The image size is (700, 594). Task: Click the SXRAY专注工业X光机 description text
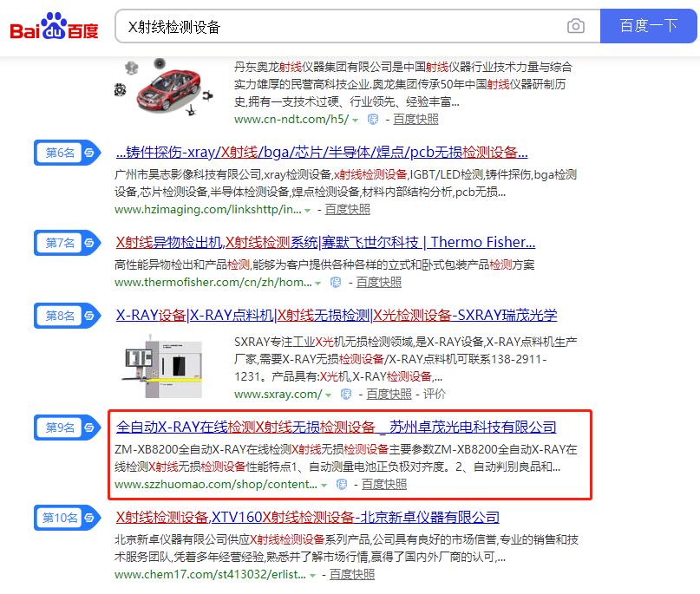click(x=405, y=359)
